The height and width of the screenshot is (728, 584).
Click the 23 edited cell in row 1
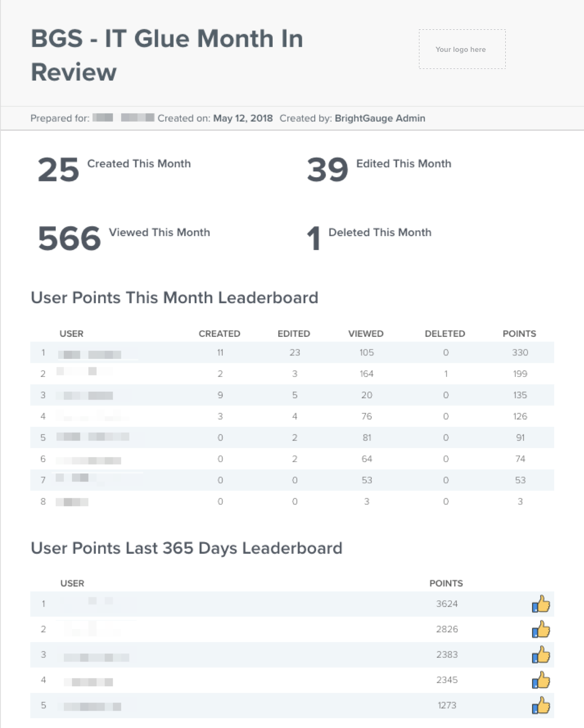(295, 353)
